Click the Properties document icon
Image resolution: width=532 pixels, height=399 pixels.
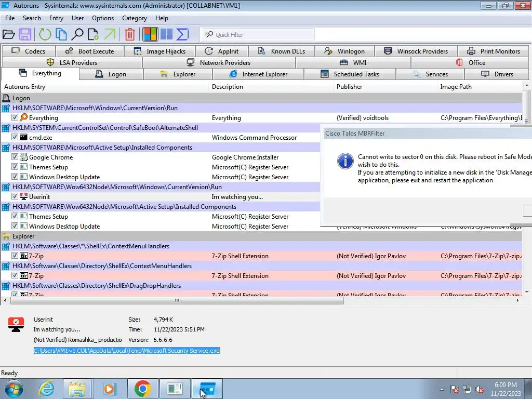tap(94, 34)
